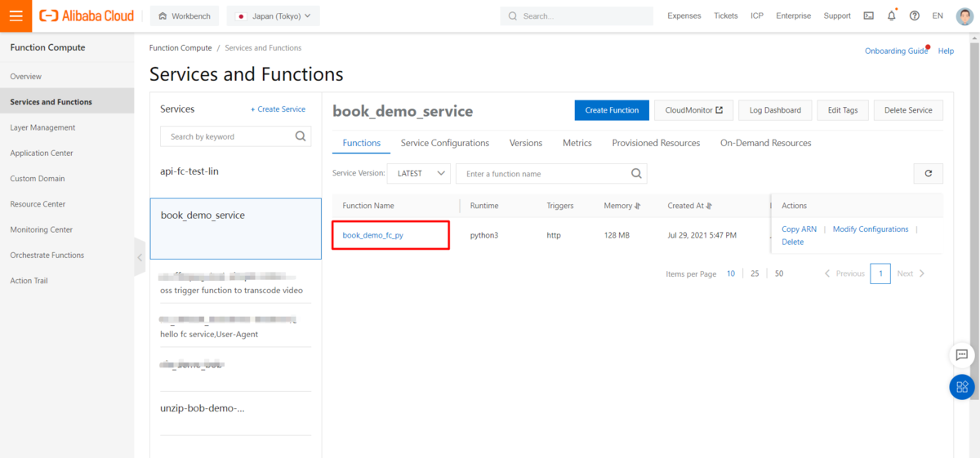This screenshot has height=458, width=980.
Task: Open the Japan (Tokyo) region dropdown
Action: (274, 16)
